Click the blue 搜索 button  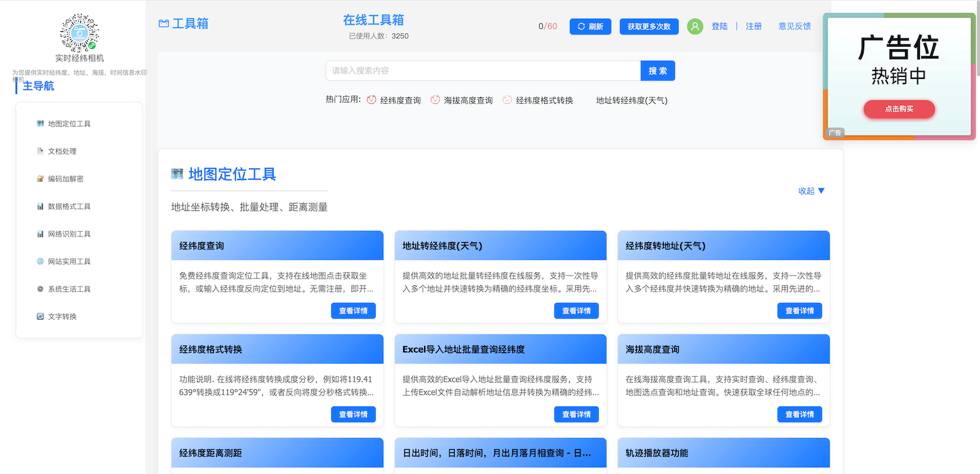[657, 71]
